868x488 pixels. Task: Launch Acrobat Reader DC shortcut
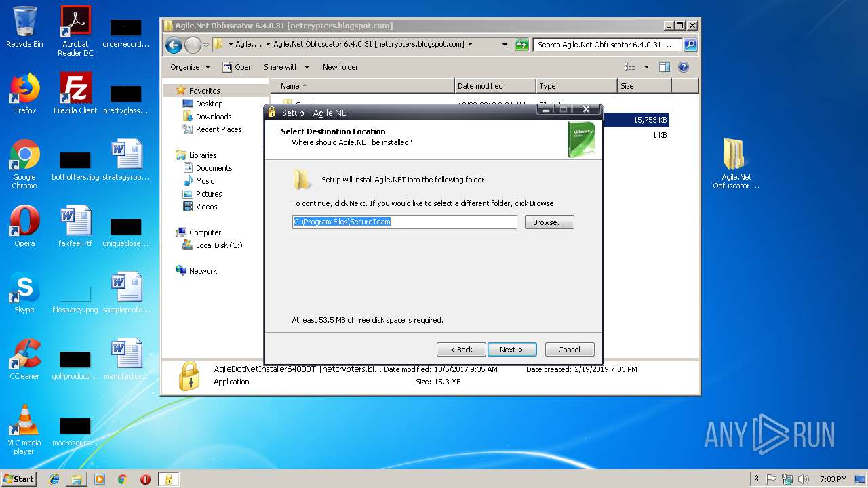tap(75, 30)
